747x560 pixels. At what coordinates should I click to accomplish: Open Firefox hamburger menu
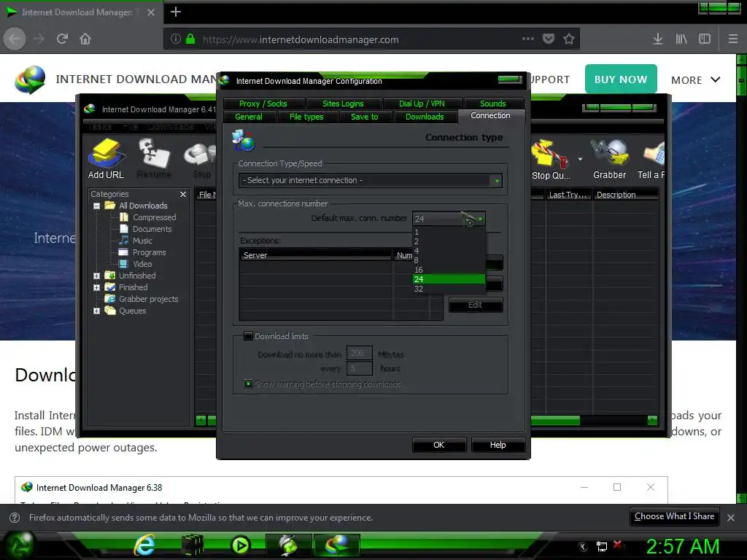point(733,39)
